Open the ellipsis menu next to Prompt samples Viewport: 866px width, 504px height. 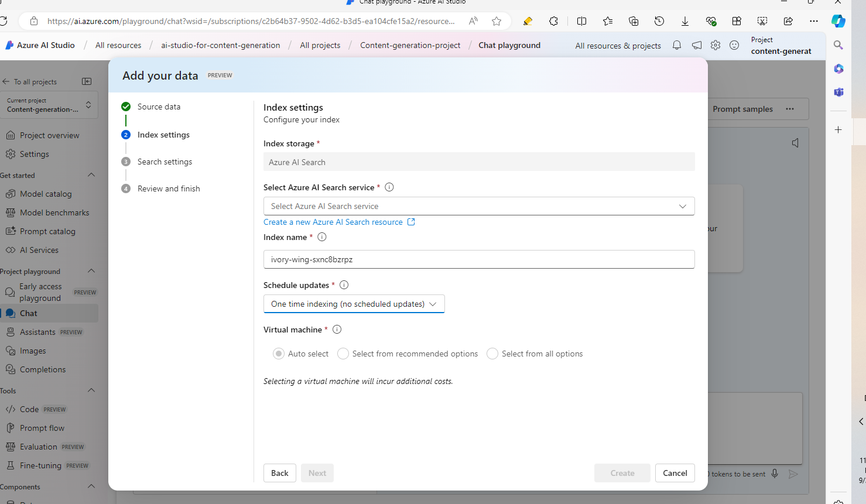pos(790,109)
